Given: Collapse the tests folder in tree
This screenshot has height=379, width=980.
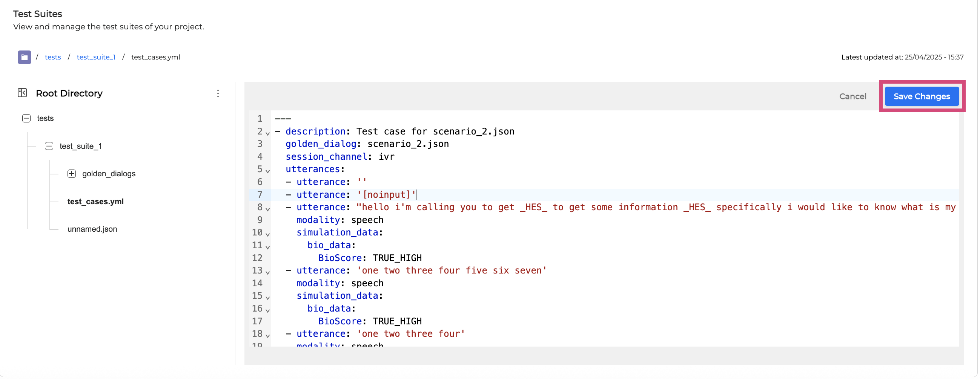Looking at the screenshot, I should coord(26,118).
